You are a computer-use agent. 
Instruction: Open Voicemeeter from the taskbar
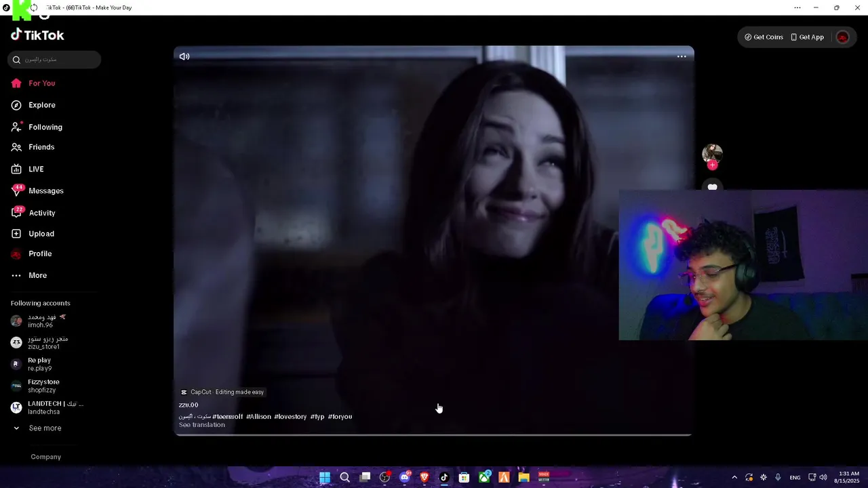pos(544,478)
